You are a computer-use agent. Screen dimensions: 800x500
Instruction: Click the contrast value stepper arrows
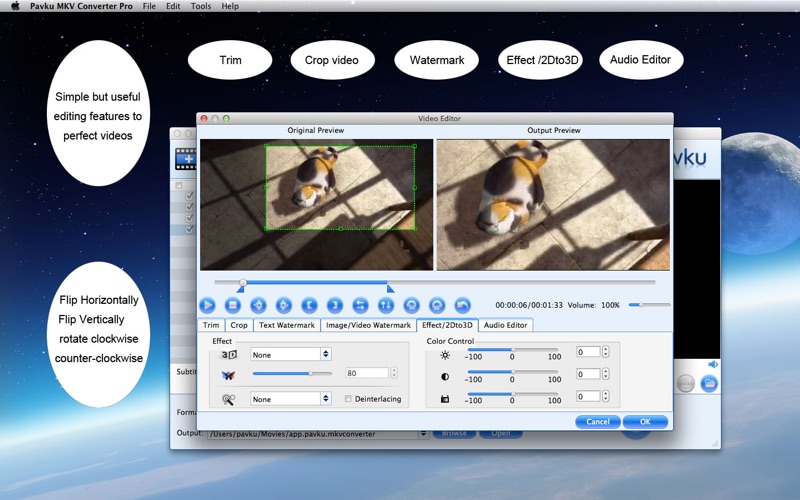click(x=606, y=374)
